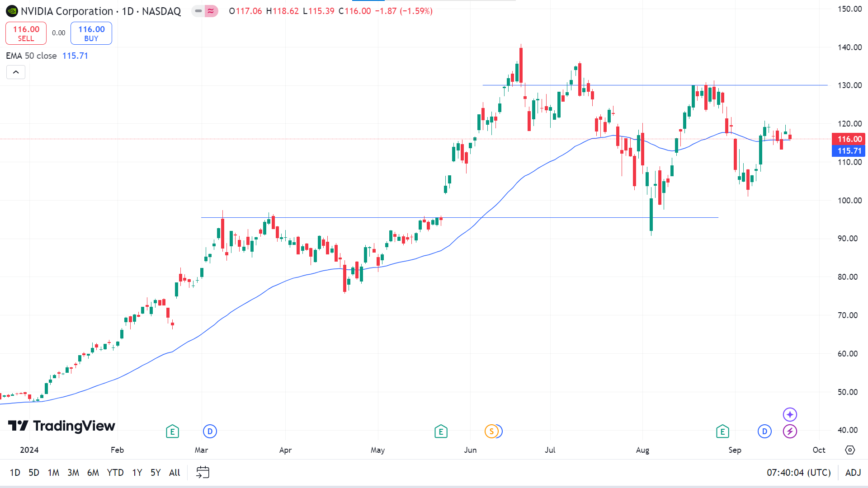Select the YTD time range
Screen dimensions: 868x488
[x=115, y=473]
